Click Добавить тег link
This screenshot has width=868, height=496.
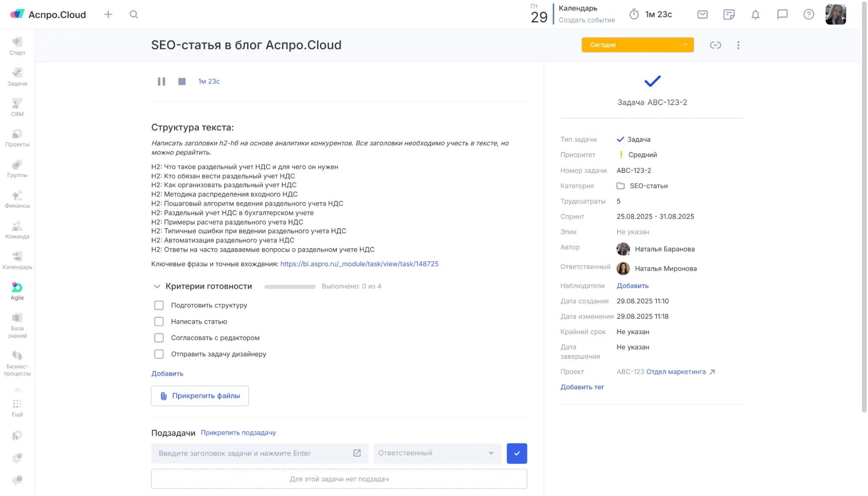point(582,387)
